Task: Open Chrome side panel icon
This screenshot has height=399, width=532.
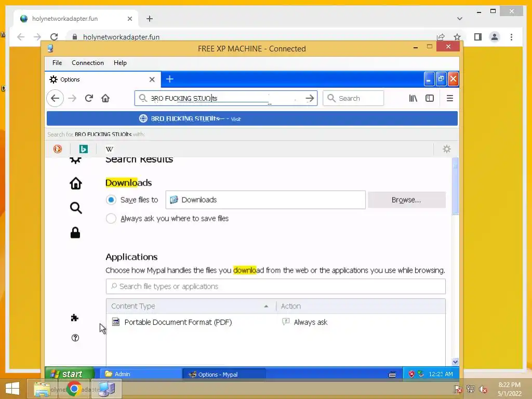Action: tap(478, 37)
